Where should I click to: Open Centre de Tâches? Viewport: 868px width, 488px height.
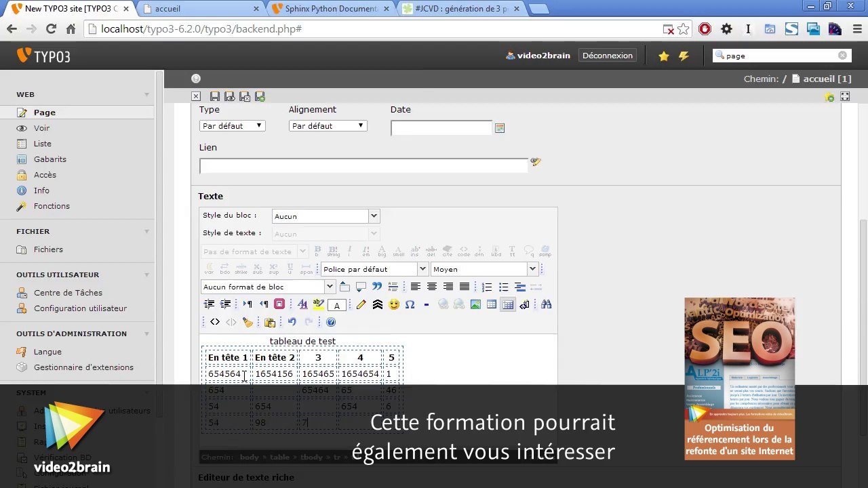(68, 293)
